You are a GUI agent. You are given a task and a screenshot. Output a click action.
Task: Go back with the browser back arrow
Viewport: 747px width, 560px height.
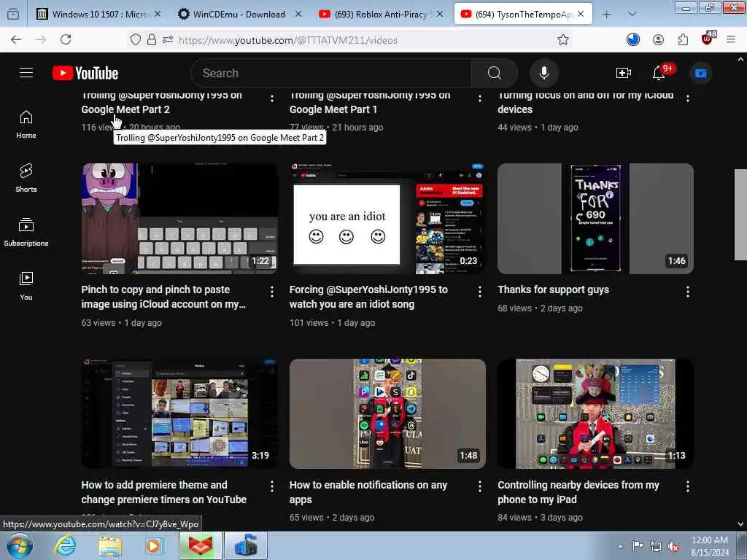pyautogui.click(x=16, y=40)
